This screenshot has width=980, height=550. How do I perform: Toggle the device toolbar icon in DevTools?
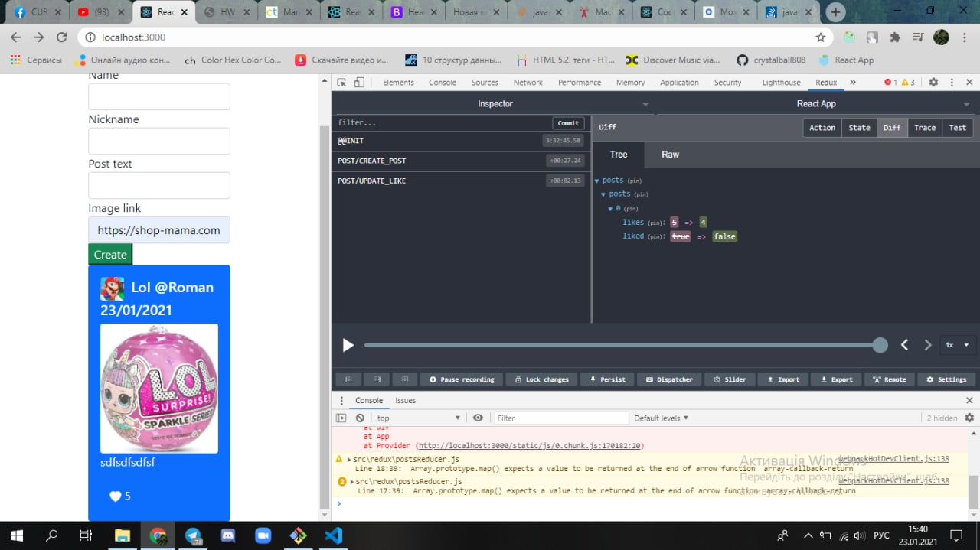click(x=358, y=83)
